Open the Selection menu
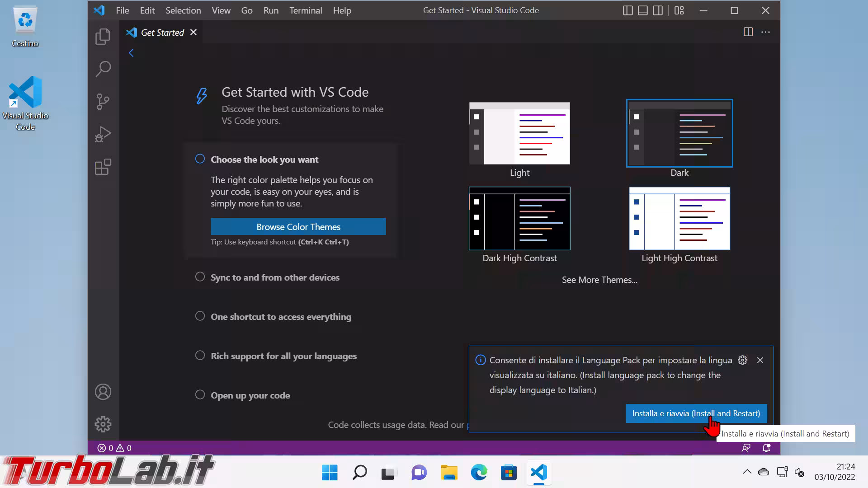The image size is (868, 488). coord(183,10)
